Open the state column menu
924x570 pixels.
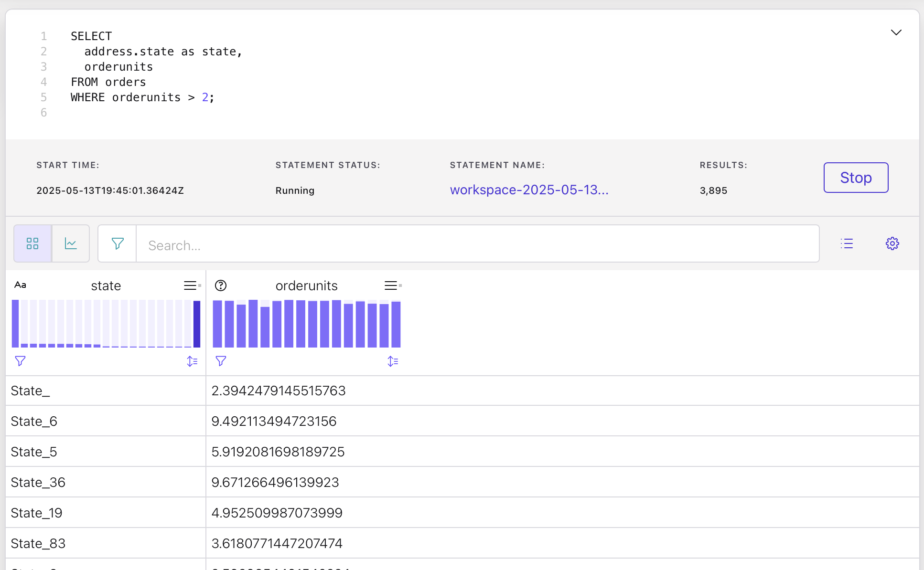click(191, 285)
